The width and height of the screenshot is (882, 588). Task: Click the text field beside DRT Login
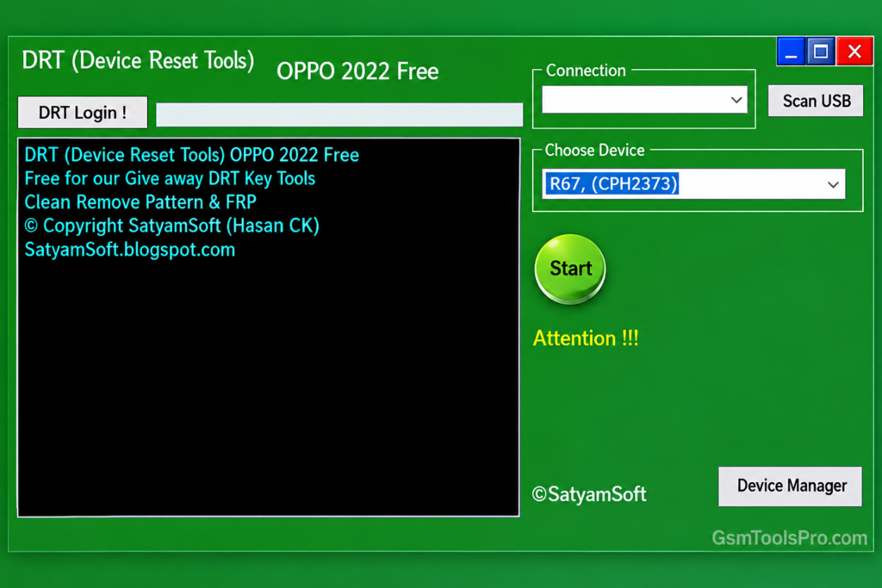point(339,115)
